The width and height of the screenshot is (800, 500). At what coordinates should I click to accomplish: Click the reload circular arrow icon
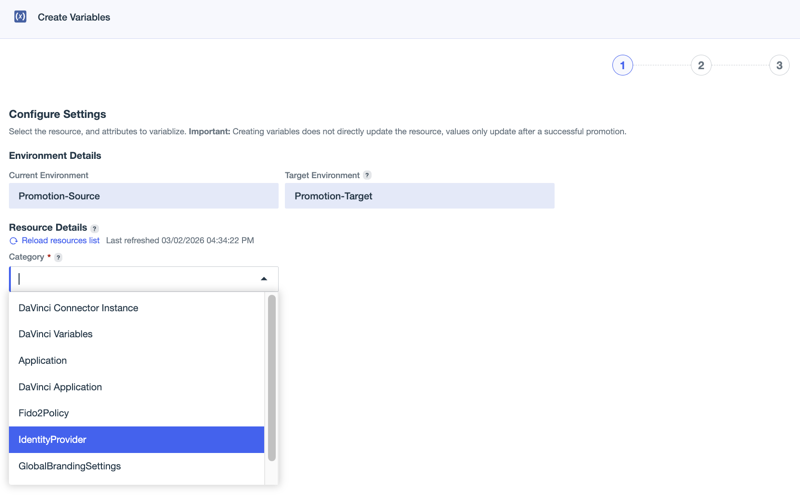14,241
